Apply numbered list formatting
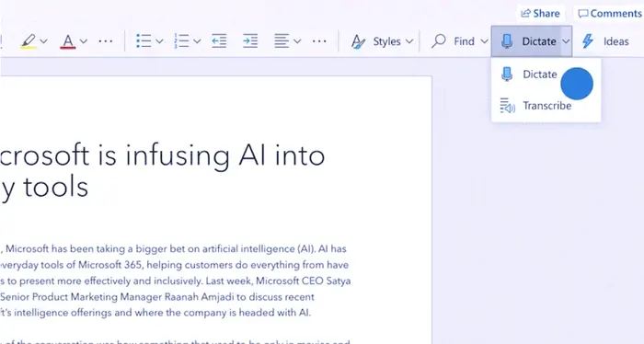 pyautogui.click(x=181, y=41)
